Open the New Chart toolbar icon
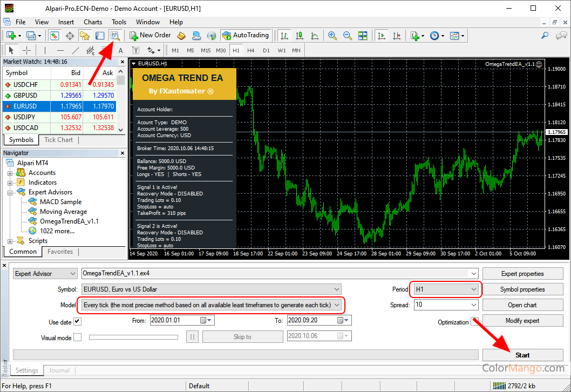The width and height of the screenshot is (571, 392). [11, 35]
